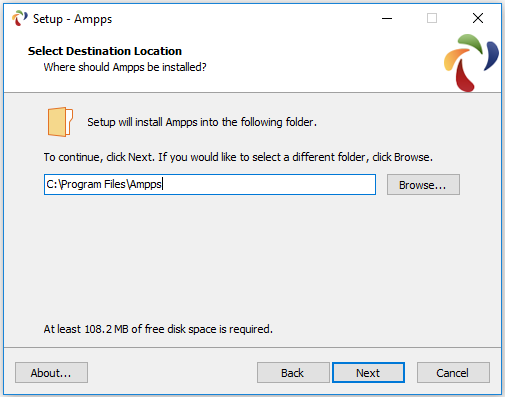Click the 'Setup - Ampps' title bar text

pyautogui.click(x=72, y=19)
